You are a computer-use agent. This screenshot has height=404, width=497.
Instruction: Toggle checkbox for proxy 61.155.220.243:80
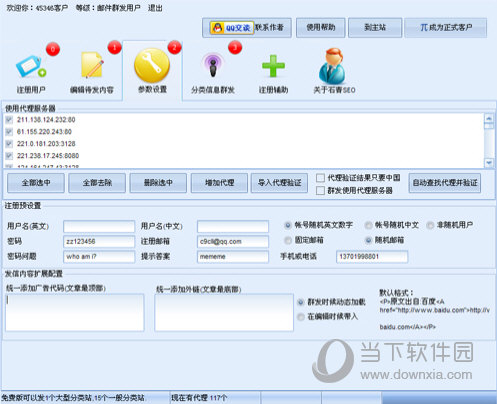(9, 132)
